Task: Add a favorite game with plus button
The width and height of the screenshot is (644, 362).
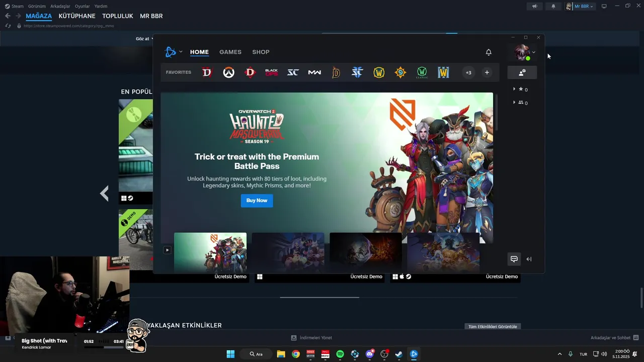Action: pos(487,72)
